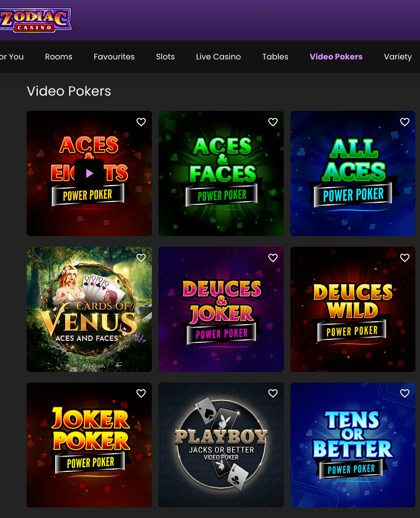The height and width of the screenshot is (518, 420).
Task: Favourite the Cards of Venus game
Action: [x=142, y=258]
